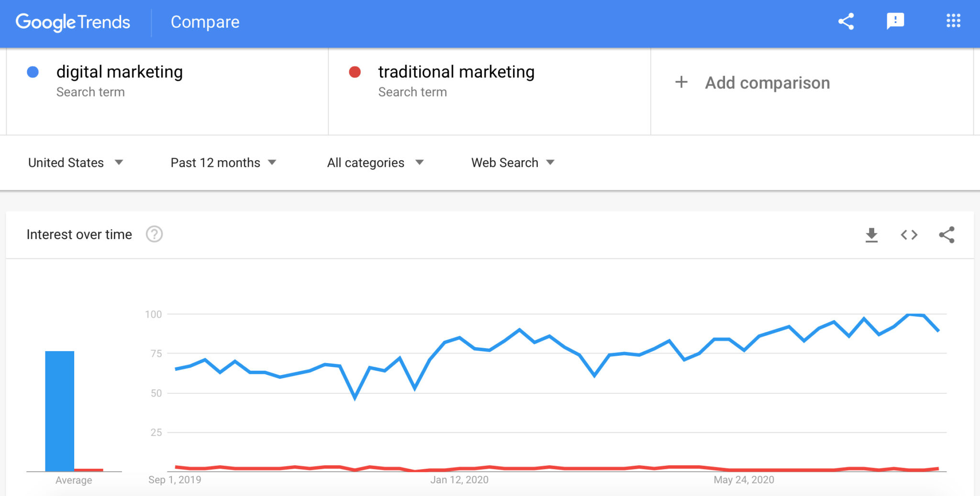This screenshot has height=496, width=980.
Task: Open help for Interest over time
Action: (154, 234)
